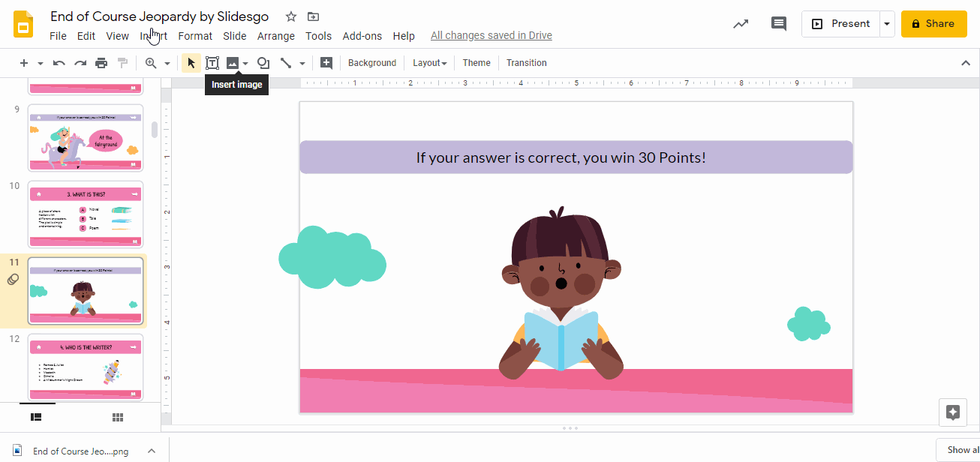The width and height of the screenshot is (980, 462).
Task: Open the comments history icon
Action: (779, 24)
